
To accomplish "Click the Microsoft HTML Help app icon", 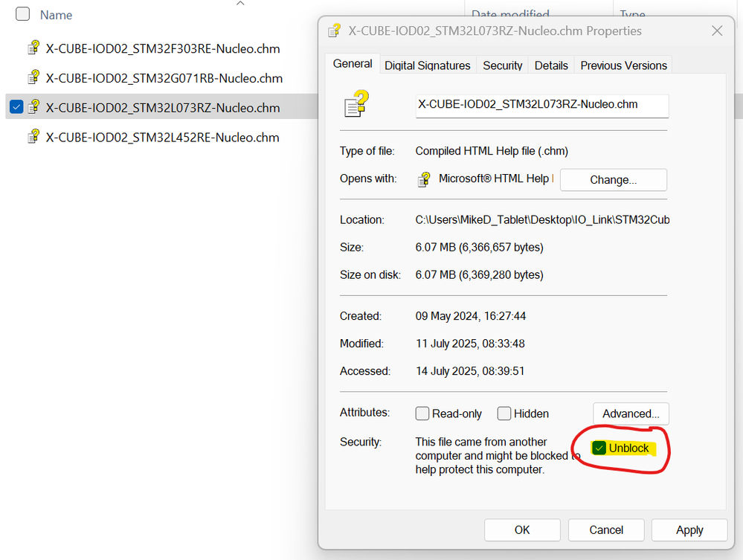I will click(424, 179).
